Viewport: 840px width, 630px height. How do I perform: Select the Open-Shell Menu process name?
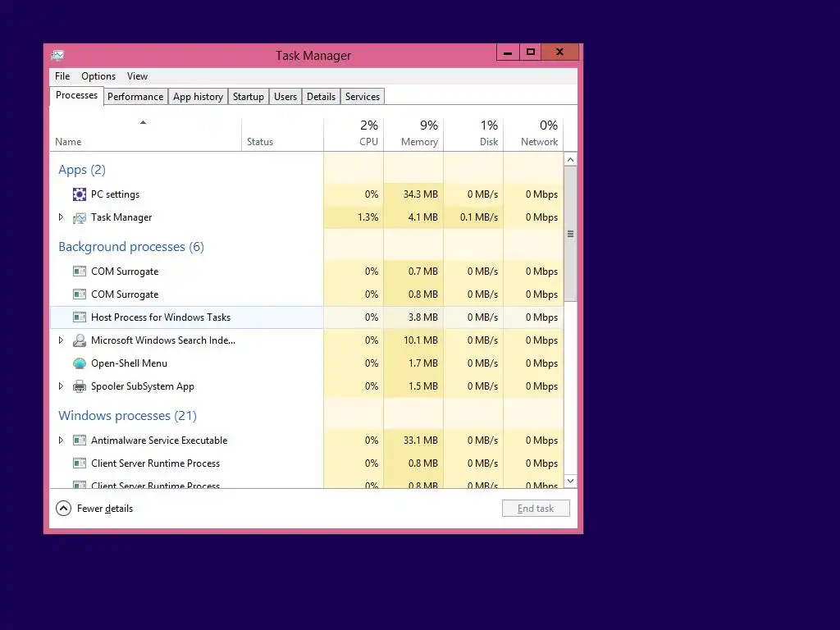click(129, 363)
